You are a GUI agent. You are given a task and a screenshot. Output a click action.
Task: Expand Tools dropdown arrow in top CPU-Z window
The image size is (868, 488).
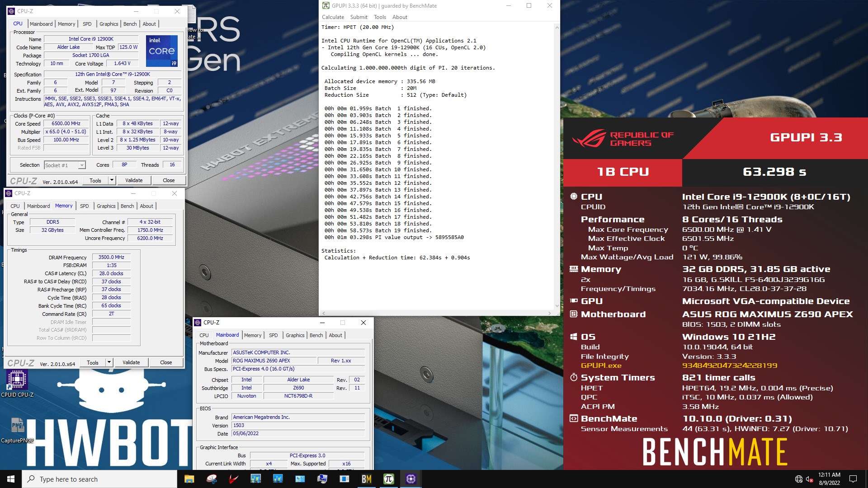tap(112, 180)
